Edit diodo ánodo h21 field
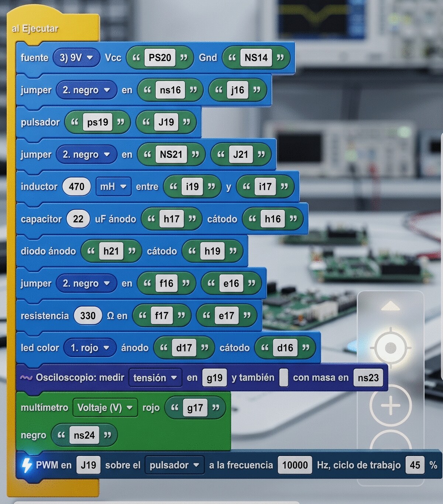This screenshot has height=504, width=443. pos(111,251)
